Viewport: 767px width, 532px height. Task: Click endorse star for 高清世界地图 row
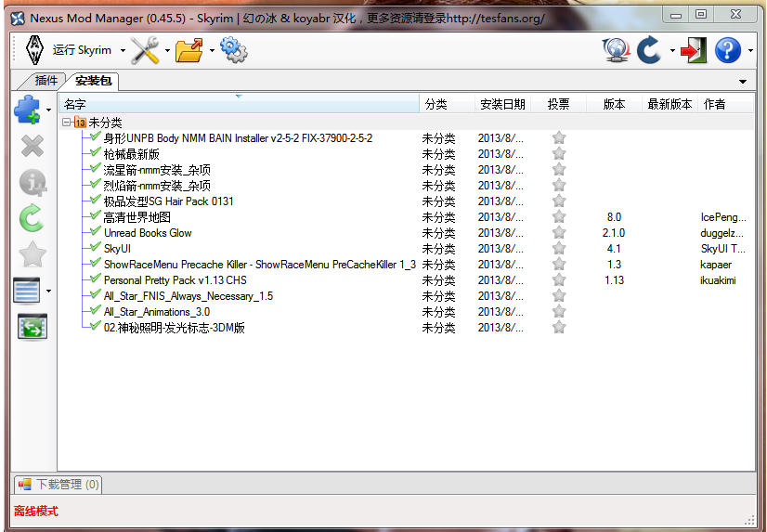(559, 216)
